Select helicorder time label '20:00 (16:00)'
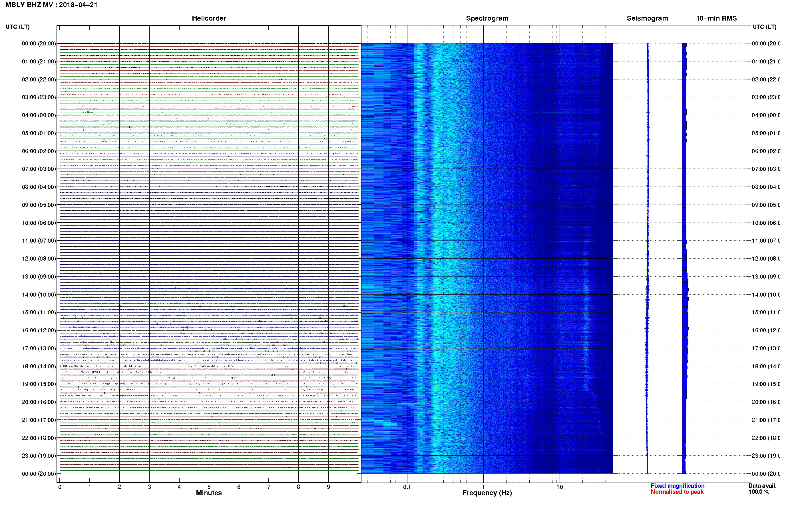Image resolution: width=812 pixels, height=508 pixels. [39, 402]
